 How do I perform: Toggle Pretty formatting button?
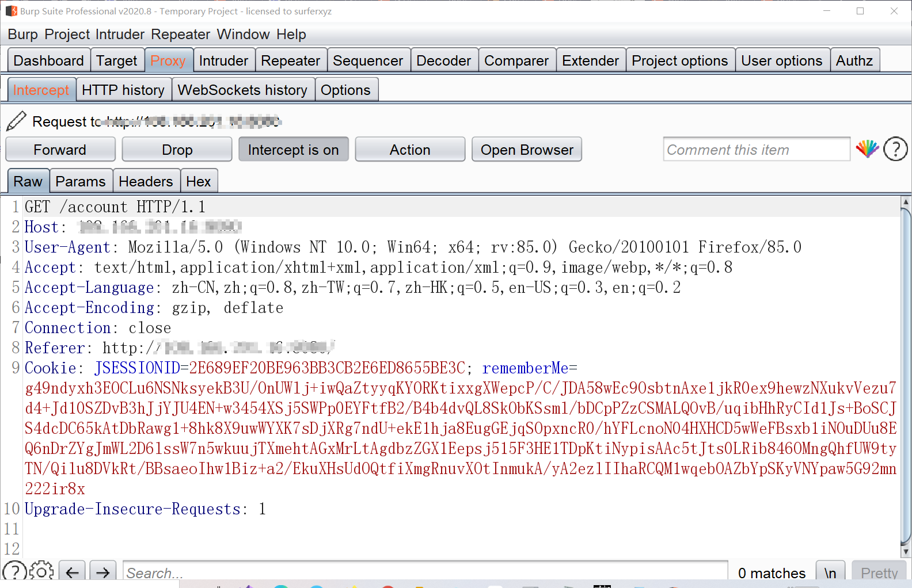879,572
